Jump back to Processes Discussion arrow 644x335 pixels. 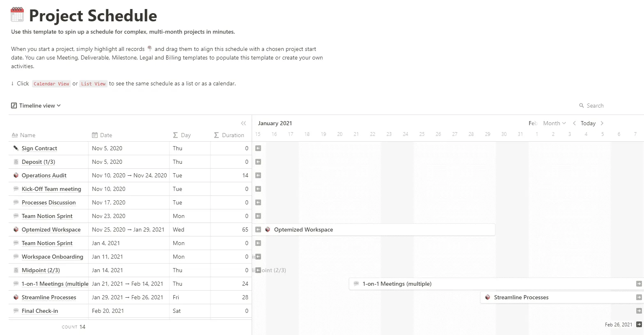(x=258, y=202)
